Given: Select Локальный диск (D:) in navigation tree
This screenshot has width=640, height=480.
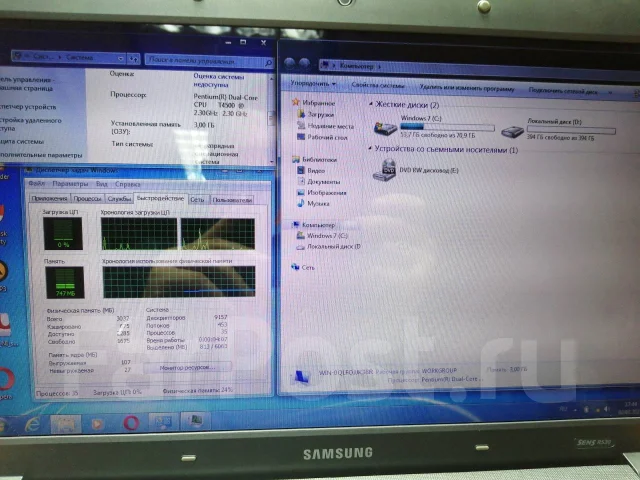Looking at the screenshot, I should coord(329,247).
